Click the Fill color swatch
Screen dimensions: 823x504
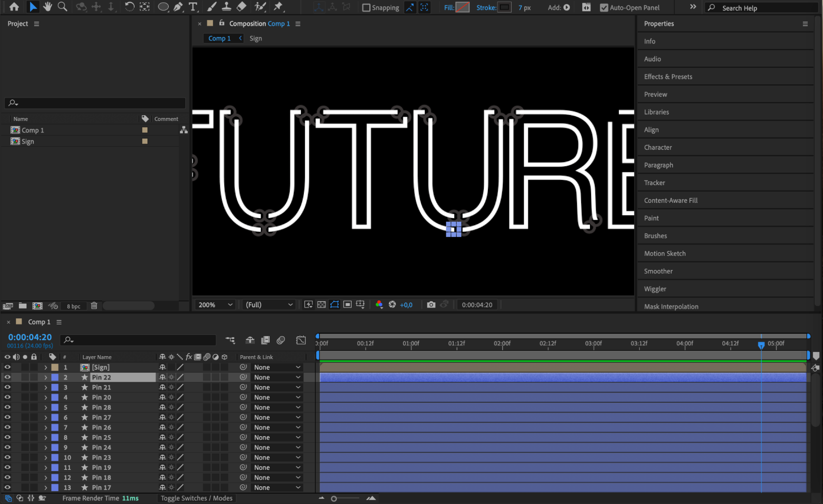pos(463,7)
